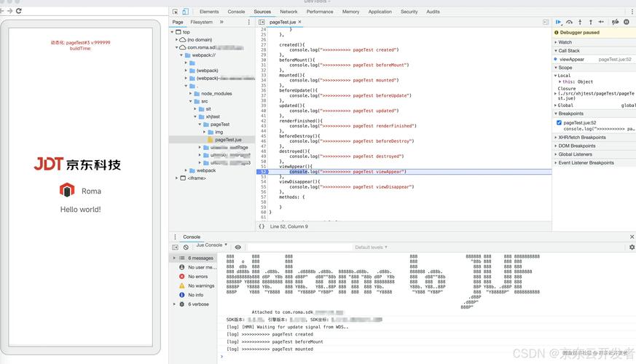Close the console drawer
The height and width of the screenshot is (364, 636).
(632, 237)
